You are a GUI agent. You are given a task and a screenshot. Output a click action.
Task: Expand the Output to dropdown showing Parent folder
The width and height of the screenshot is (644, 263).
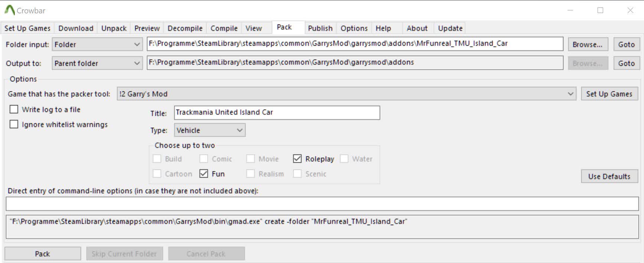[x=97, y=63]
